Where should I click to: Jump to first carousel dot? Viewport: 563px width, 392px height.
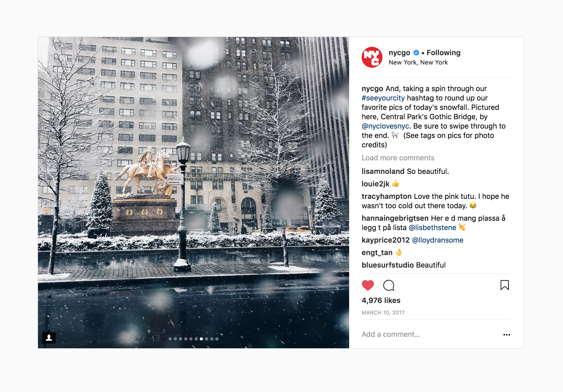(x=170, y=339)
